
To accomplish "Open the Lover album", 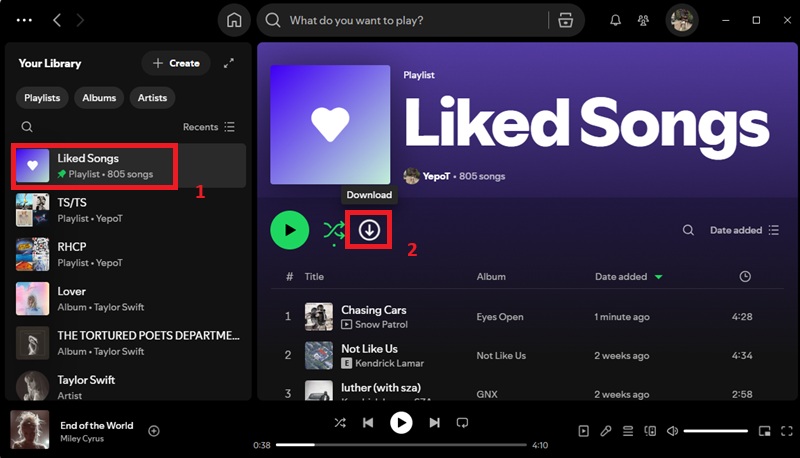I will click(x=128, y=299).
